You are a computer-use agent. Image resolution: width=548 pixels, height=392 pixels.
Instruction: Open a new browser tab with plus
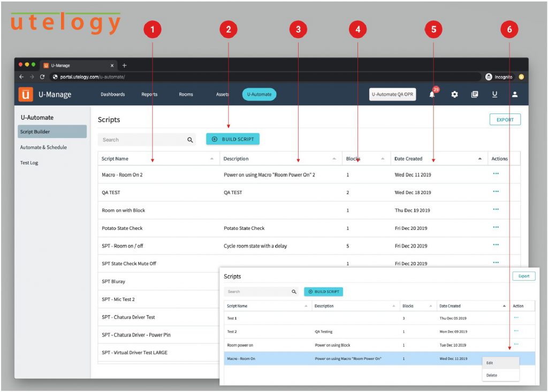click(124, 65)
